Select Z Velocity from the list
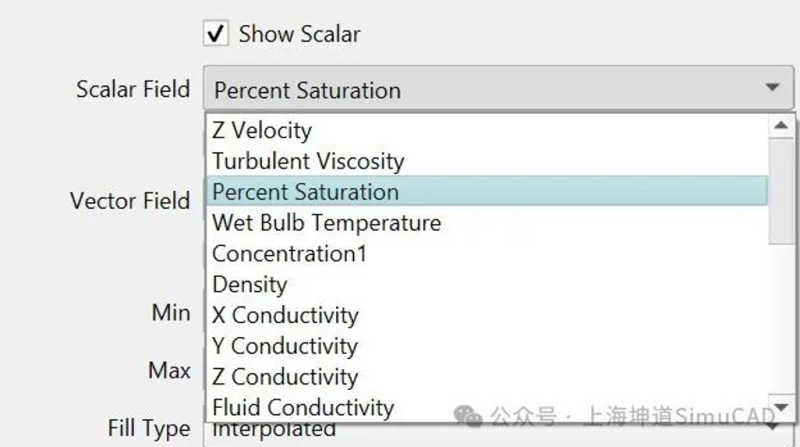Viewport: 800px width, 447px height. [x=262, y=130]
